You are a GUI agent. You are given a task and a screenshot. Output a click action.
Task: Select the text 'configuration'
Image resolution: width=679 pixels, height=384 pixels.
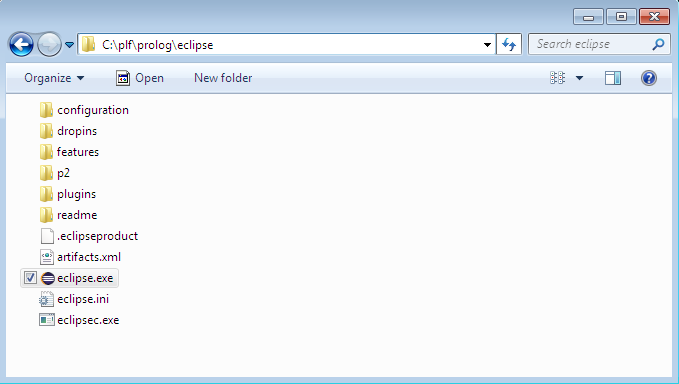point(93,110)
